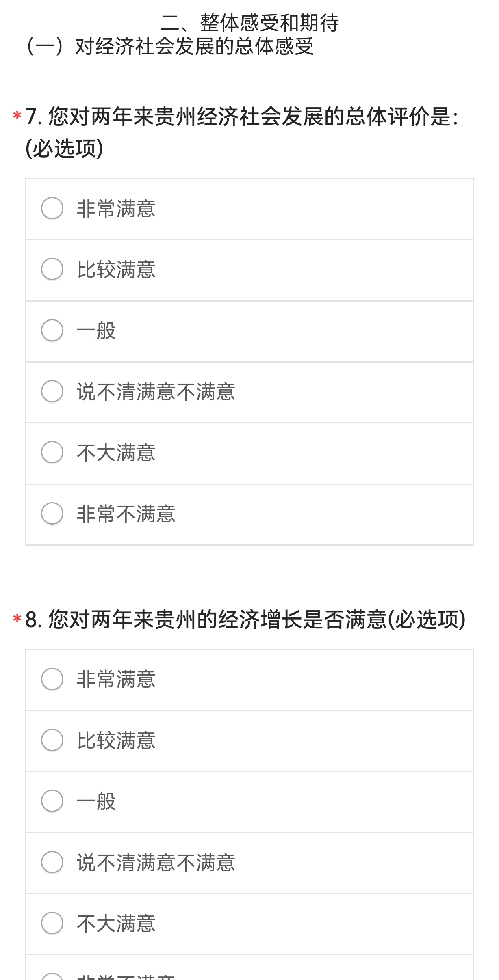The height and width of the screenshot is (980, 499).
Task: Select '非常满意' for question 8
Action: click(52, 679)
